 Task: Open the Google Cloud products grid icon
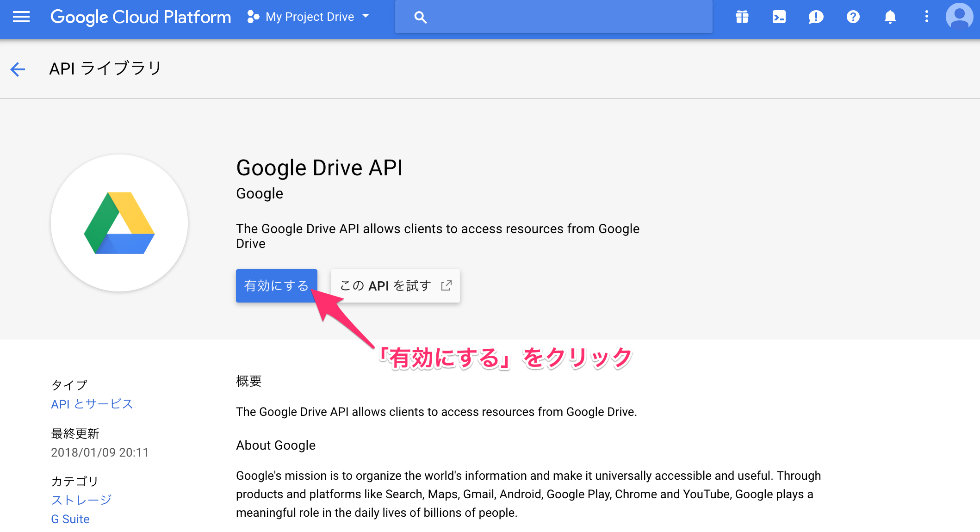742,17
